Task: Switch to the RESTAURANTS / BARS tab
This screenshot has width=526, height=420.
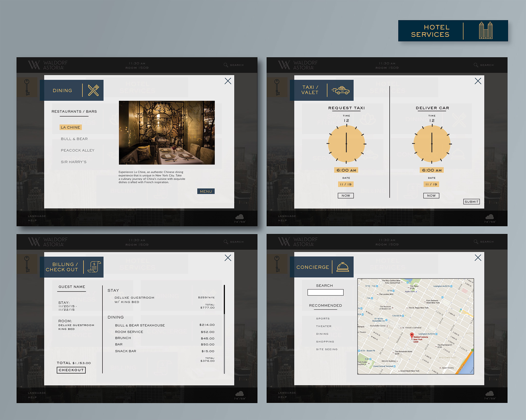Action: pyautogui.click(x=74, y=111)
